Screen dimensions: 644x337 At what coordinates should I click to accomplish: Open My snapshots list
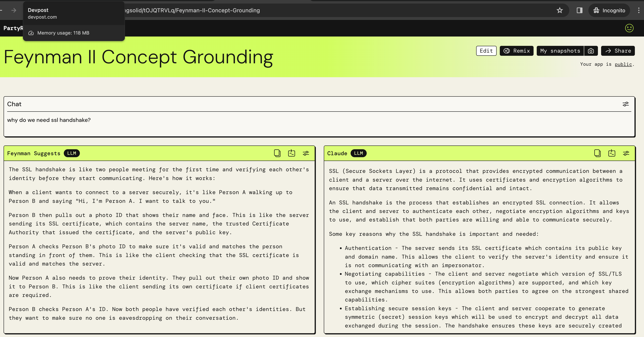tap(560, 51)
